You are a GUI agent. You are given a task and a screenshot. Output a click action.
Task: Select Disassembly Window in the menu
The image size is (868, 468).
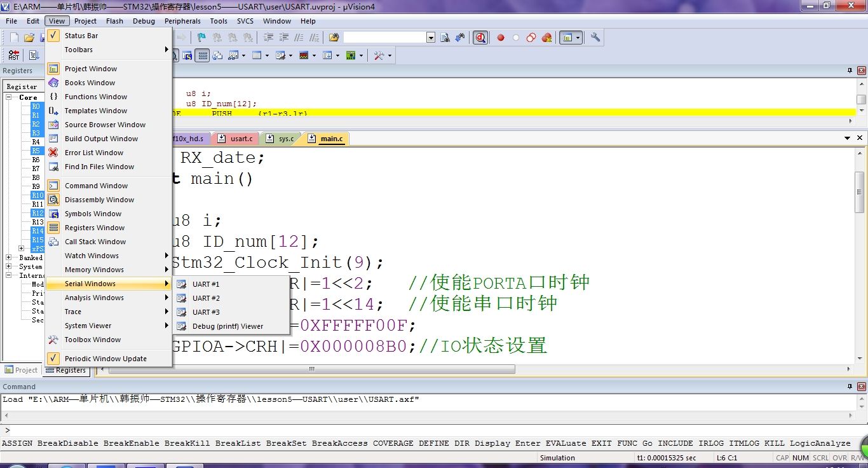[99, 200]
